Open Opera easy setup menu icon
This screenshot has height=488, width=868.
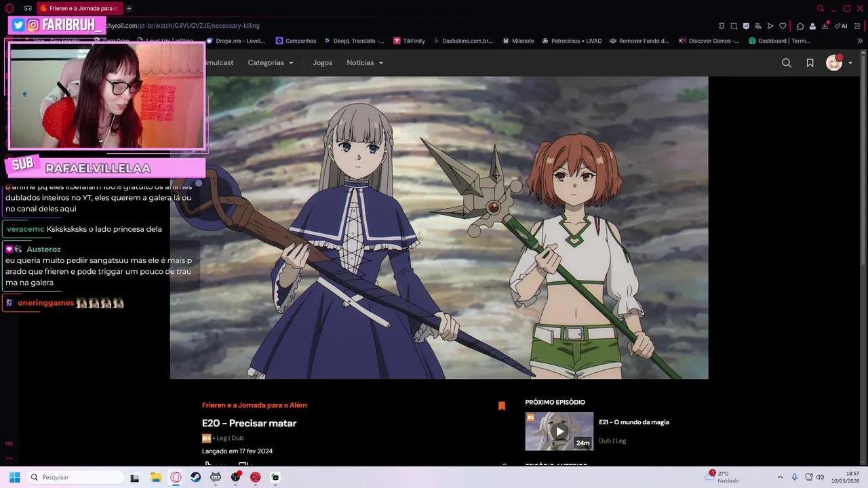tap(858, 26)
